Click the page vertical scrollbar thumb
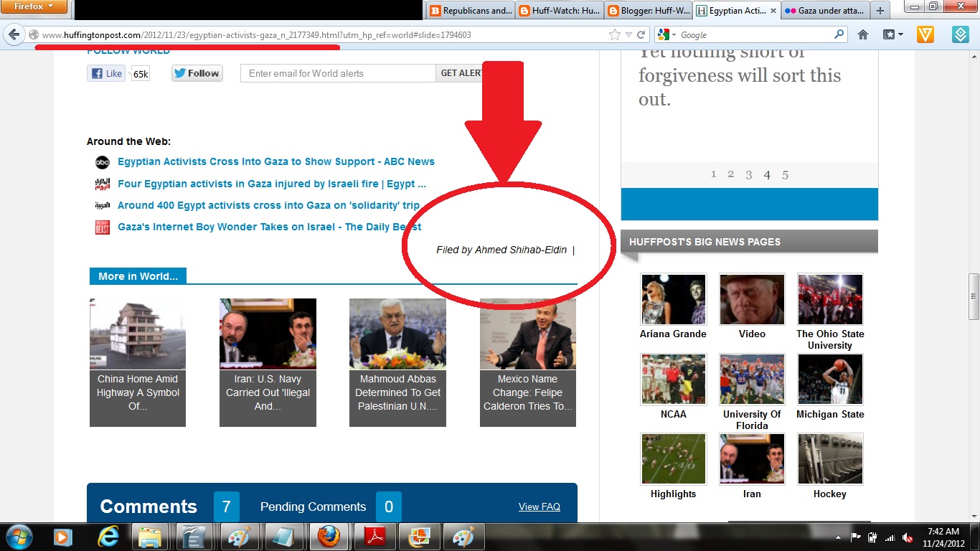 [974, 296]
